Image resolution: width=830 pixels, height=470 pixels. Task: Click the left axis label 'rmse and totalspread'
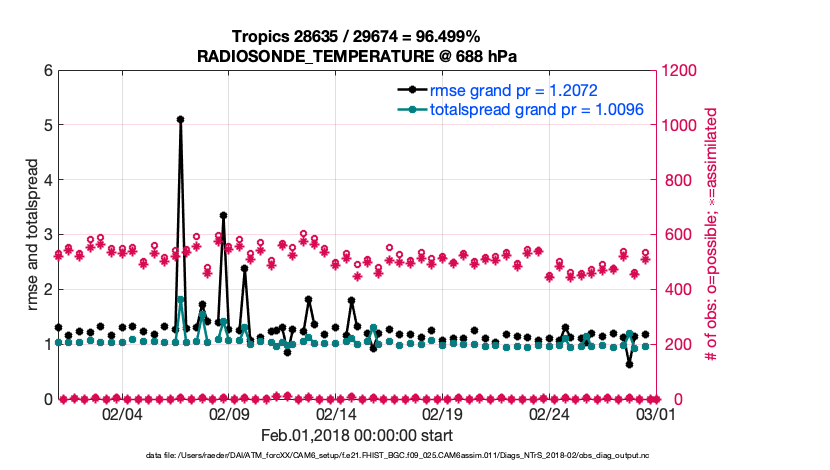tap(33, 235)
